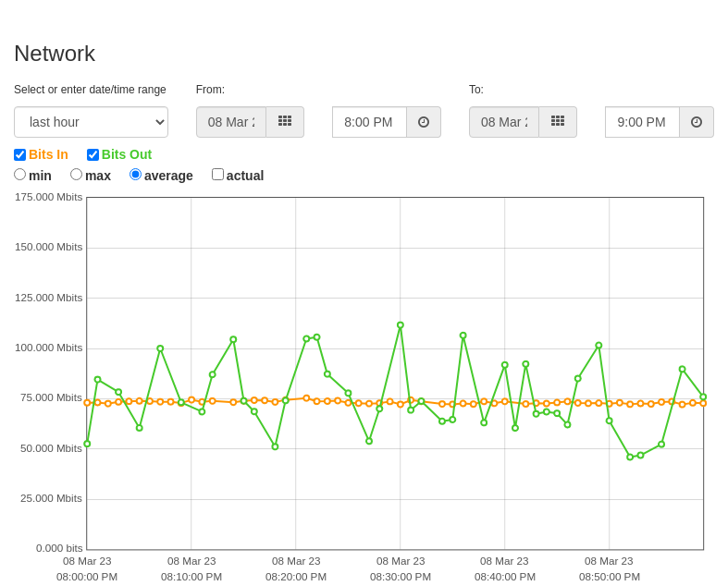Click the From date field showing 08 Mar

click(231, 122)
